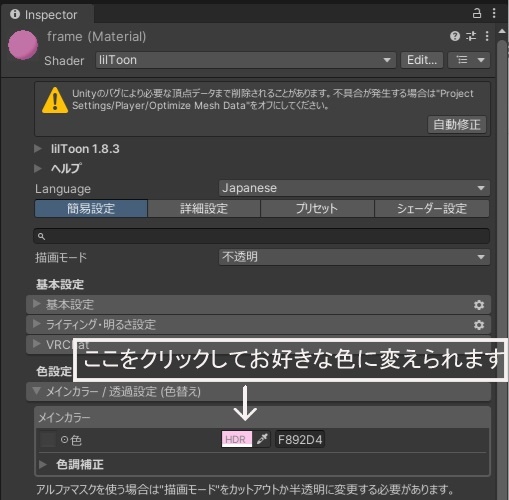This screenshot has width=509, height=500.
Task: Click the メインカラー label text
Action: coord(64,417)
